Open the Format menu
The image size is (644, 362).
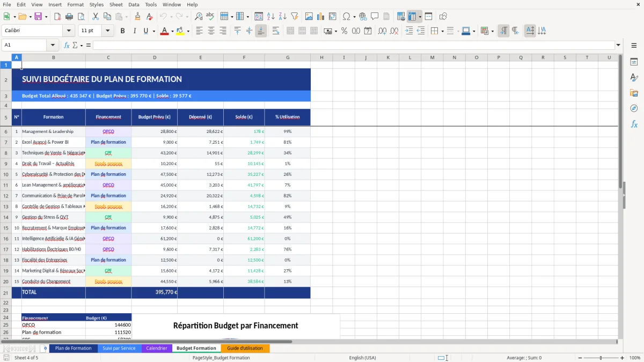tap(75, 4)
